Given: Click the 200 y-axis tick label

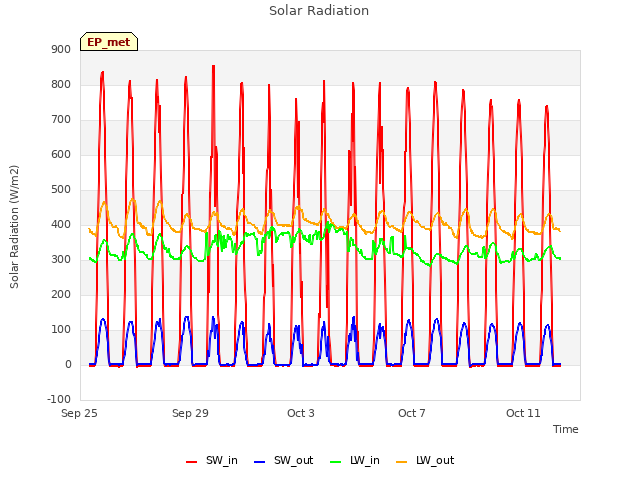Looking at the screenshot, I should [61, 295].
